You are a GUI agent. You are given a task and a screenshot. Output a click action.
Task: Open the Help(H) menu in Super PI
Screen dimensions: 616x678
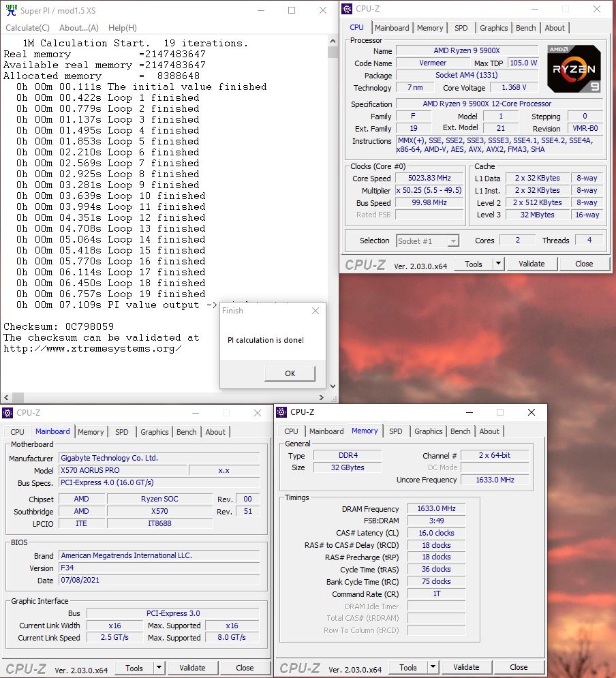pos(123,28)
